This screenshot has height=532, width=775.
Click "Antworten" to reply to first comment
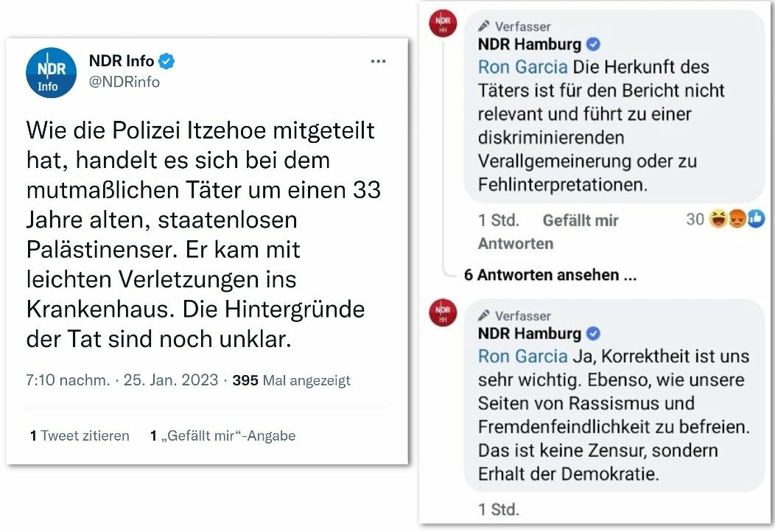pyautogui.click(x=516, y=243)
